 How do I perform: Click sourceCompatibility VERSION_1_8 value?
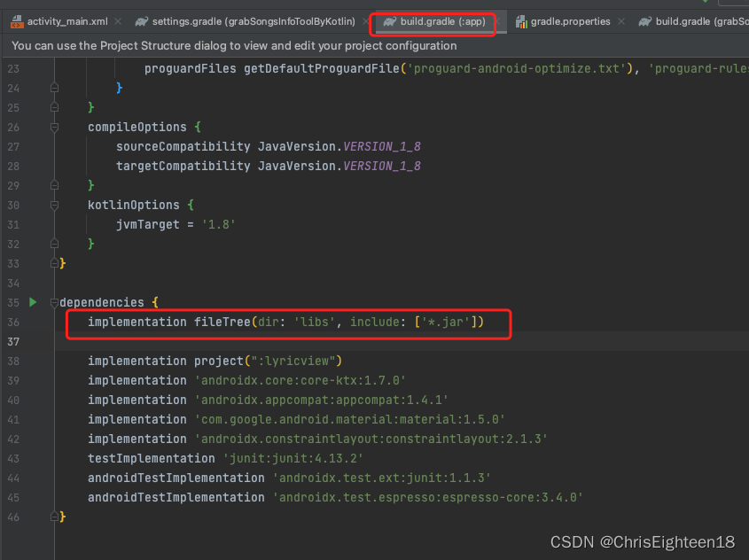(x=382, y=146)
